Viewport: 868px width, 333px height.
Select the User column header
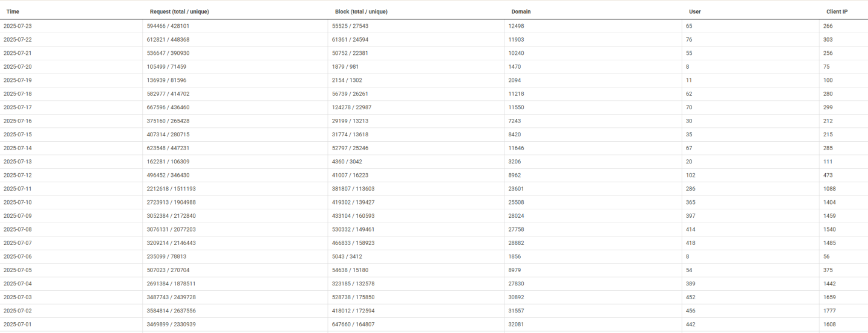coord(694,11)
